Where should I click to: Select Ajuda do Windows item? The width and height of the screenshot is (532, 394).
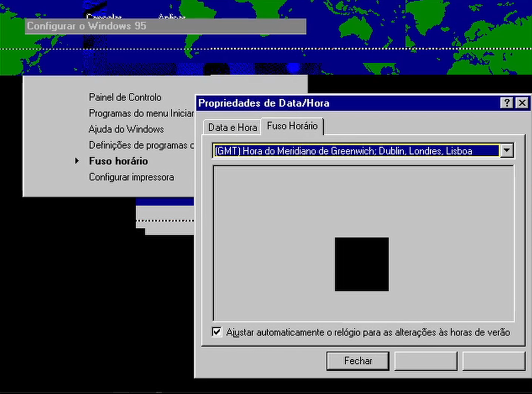coord(126,129)
